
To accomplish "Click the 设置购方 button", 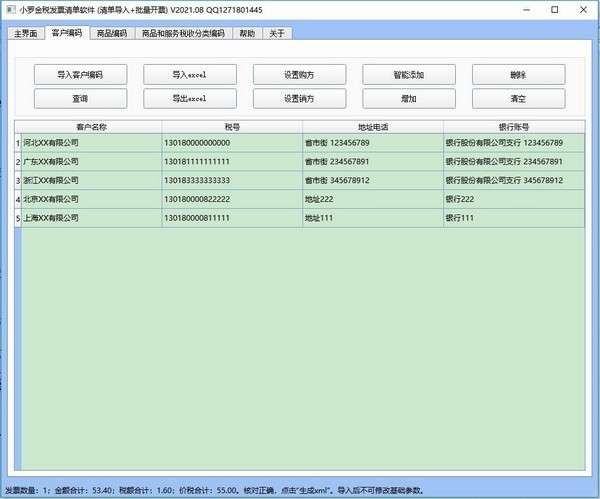I will point(299,75).
